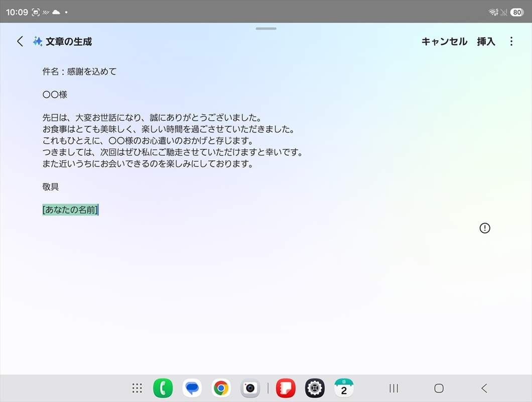Viewport: 532px width, 402px height.
Task: Open the red Notes app
Action: (x=286, y=388)
